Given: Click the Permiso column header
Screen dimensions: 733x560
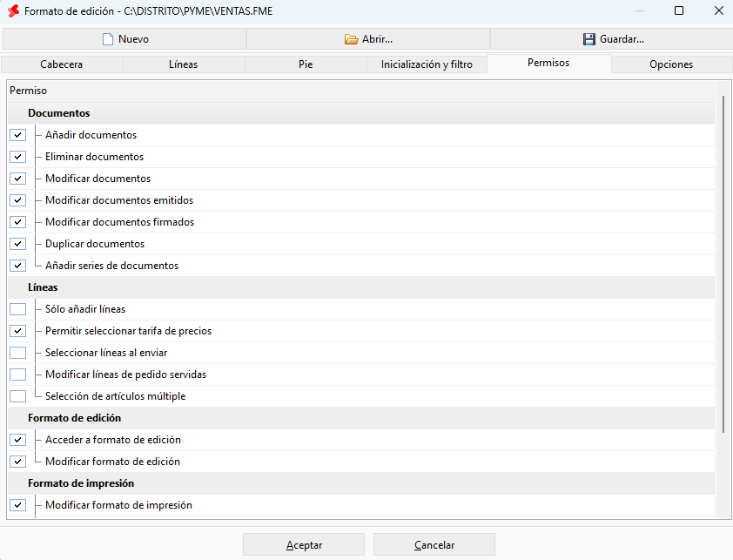Looking at the screenshot, I should pyautogui.click(x=361, y=91).
